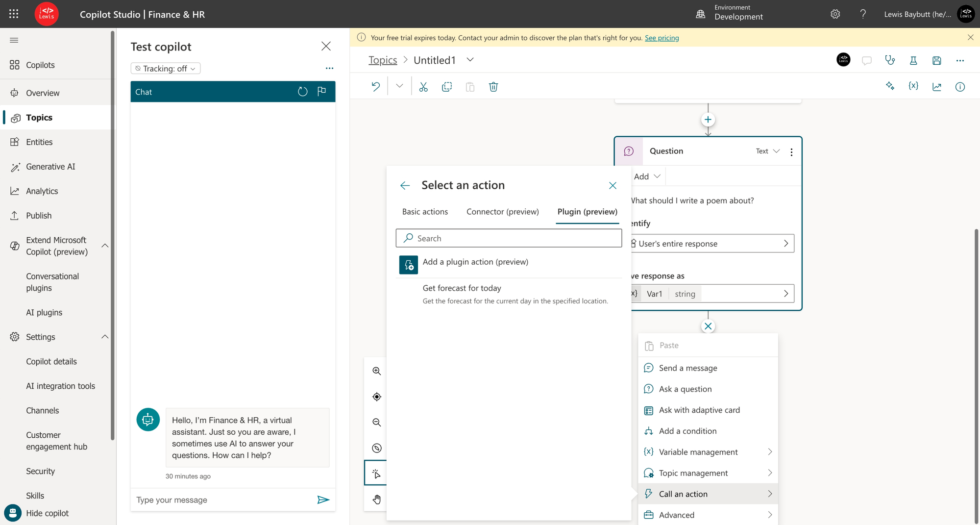Click the undo icon in the toolbar
980x525 pixels.
pyautogui.click(x=375, y=87)
